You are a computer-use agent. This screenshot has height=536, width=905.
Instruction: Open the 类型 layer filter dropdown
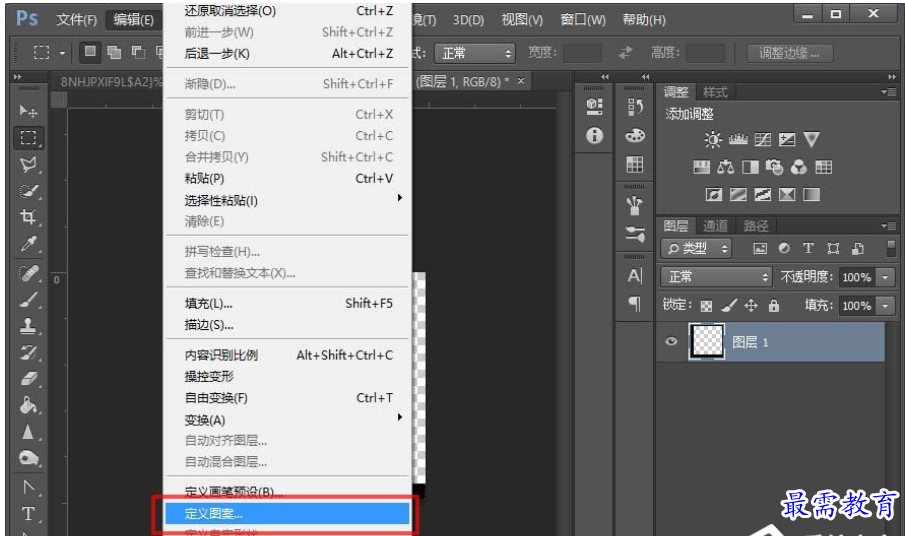pyautogui.click(x=696, y=249)
